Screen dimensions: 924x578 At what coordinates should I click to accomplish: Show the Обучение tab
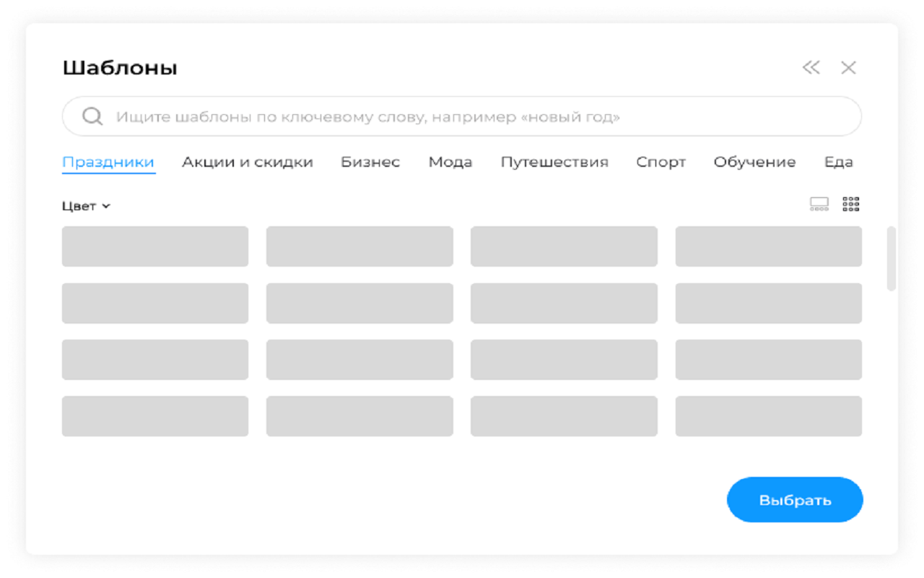(754, 163)
